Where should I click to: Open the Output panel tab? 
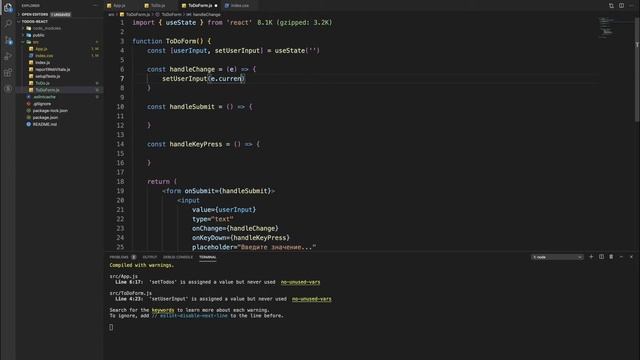(x=150, y=257)
